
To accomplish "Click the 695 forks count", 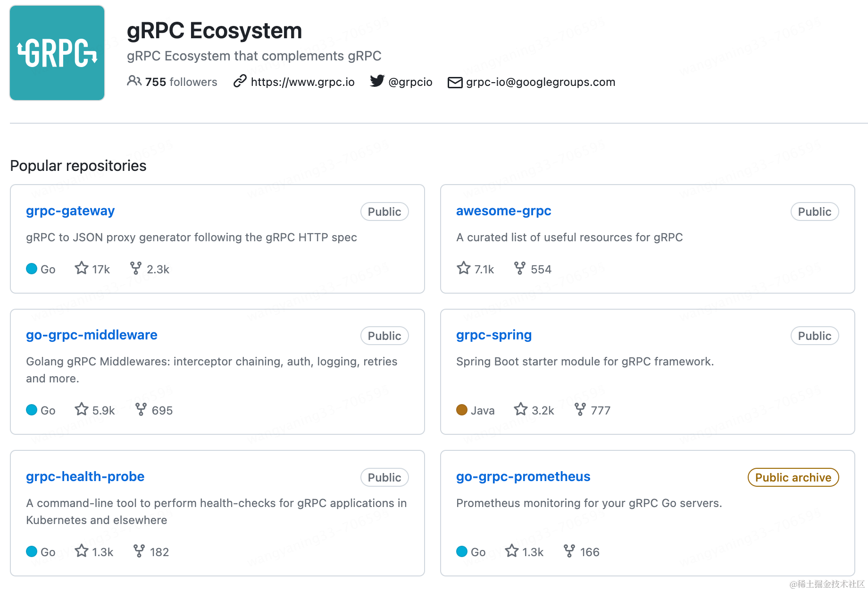I will coord(162,411).
